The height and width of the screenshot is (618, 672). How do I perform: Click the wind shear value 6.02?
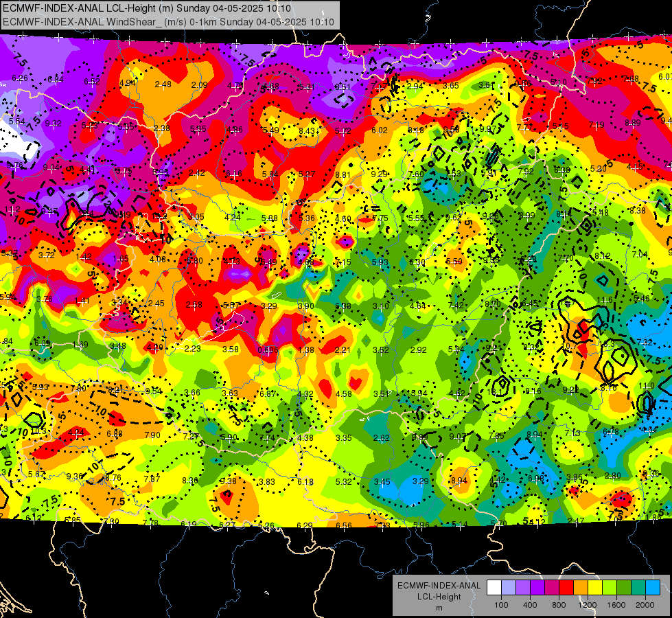pos(380,130)
